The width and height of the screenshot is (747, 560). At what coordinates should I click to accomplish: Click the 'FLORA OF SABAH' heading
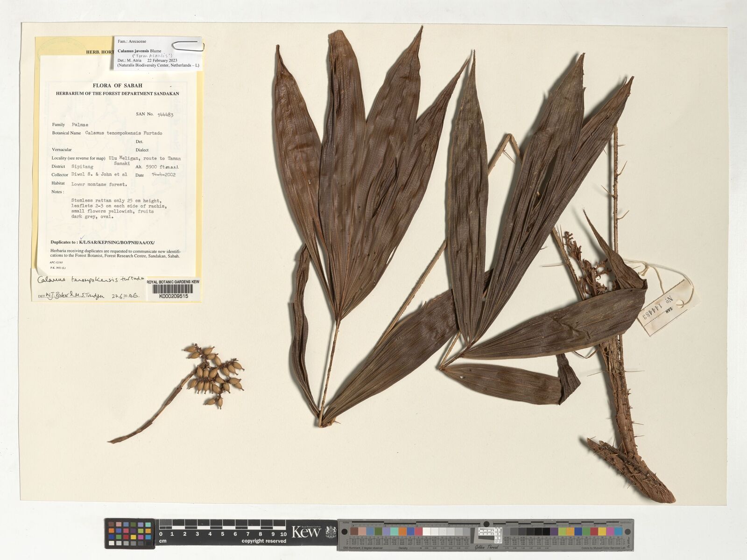pyautogui.click(x=117, y=85)
